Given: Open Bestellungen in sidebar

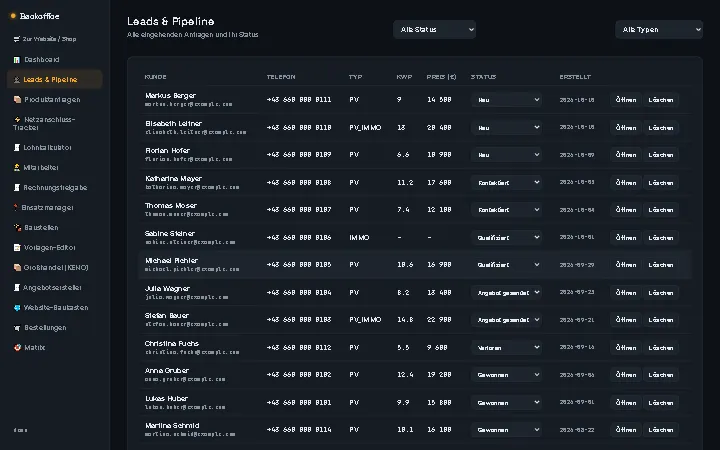Looking at the screenshot, I should pyautogui.click(x=54, y=328).
